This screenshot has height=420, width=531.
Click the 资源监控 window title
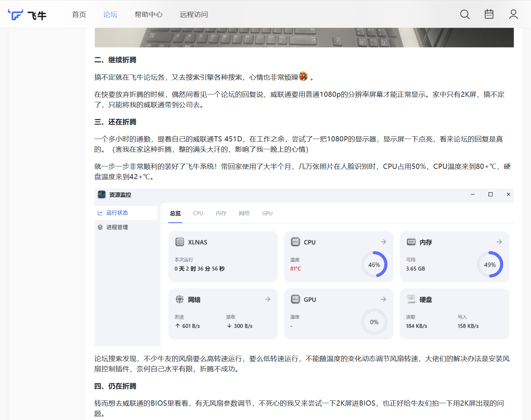[120, 195]
